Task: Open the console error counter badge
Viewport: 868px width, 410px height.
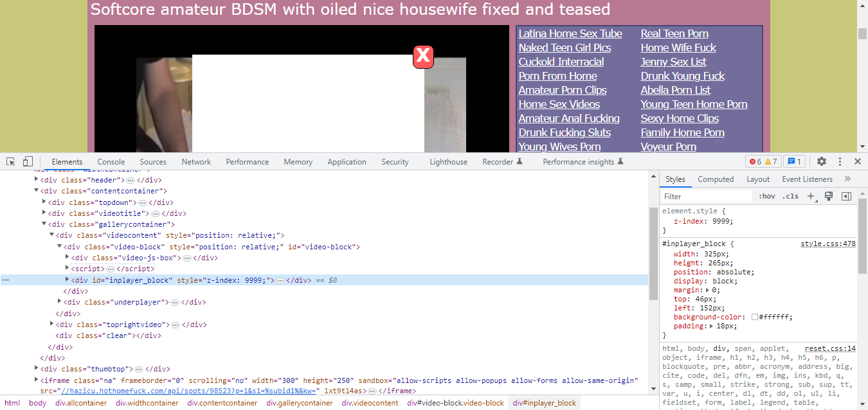Action: coord(754,161)
